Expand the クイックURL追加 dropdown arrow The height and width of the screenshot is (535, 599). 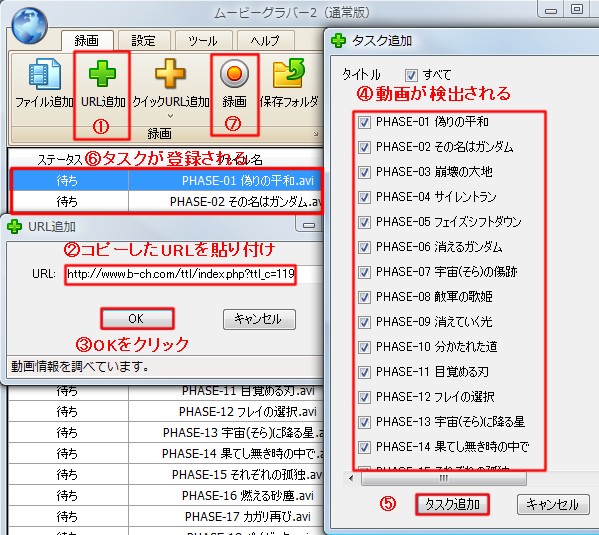point(170,116)
